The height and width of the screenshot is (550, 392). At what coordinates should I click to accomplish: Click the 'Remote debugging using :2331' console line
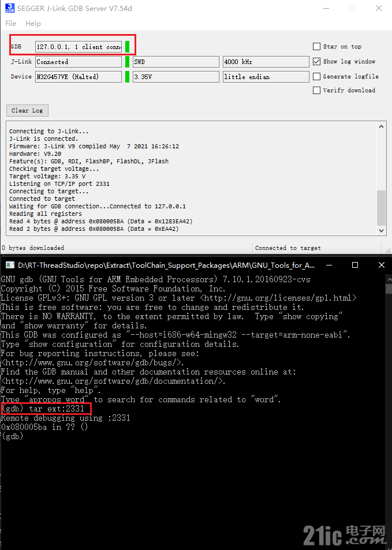click(x=66, y=418)
